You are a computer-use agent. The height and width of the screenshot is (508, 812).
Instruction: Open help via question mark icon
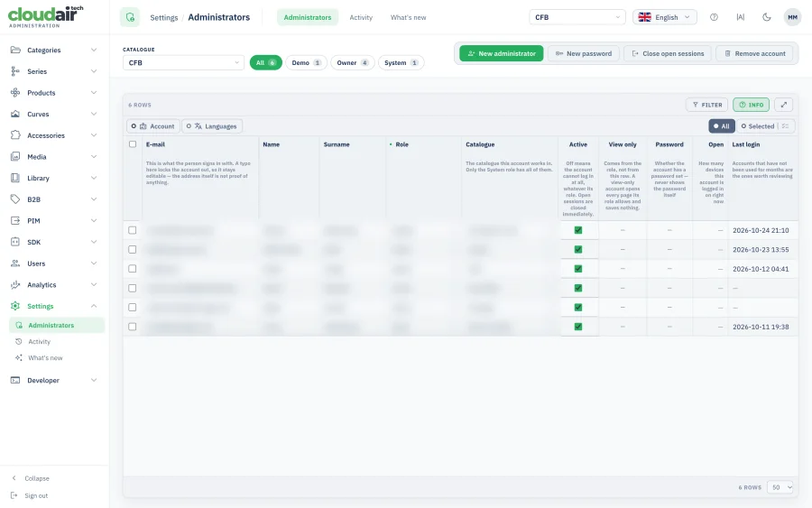click(x=714, y=17)
